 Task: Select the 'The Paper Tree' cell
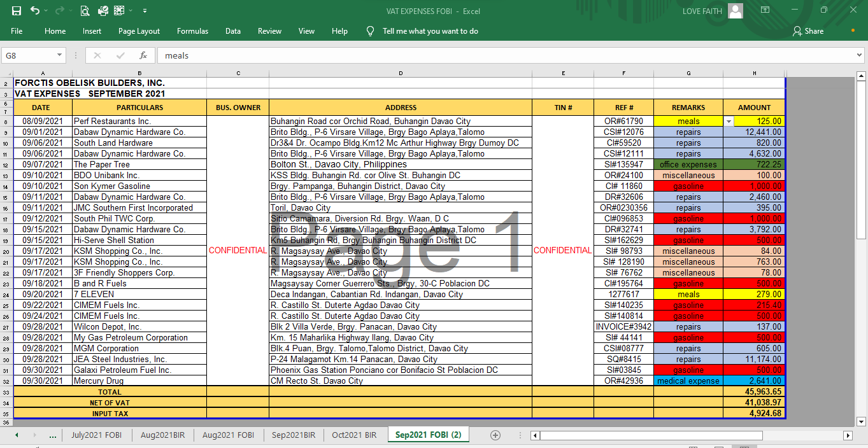139,164
